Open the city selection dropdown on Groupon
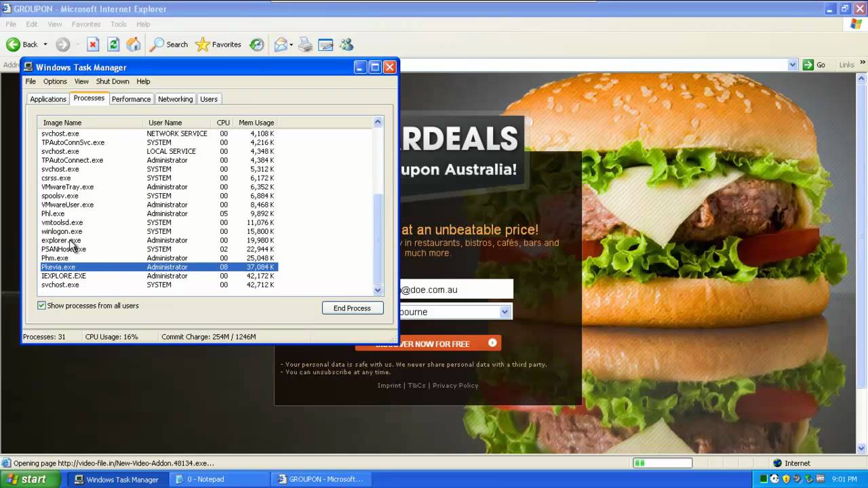This screenshot has width=868, height=488. (x=505, y=312)
